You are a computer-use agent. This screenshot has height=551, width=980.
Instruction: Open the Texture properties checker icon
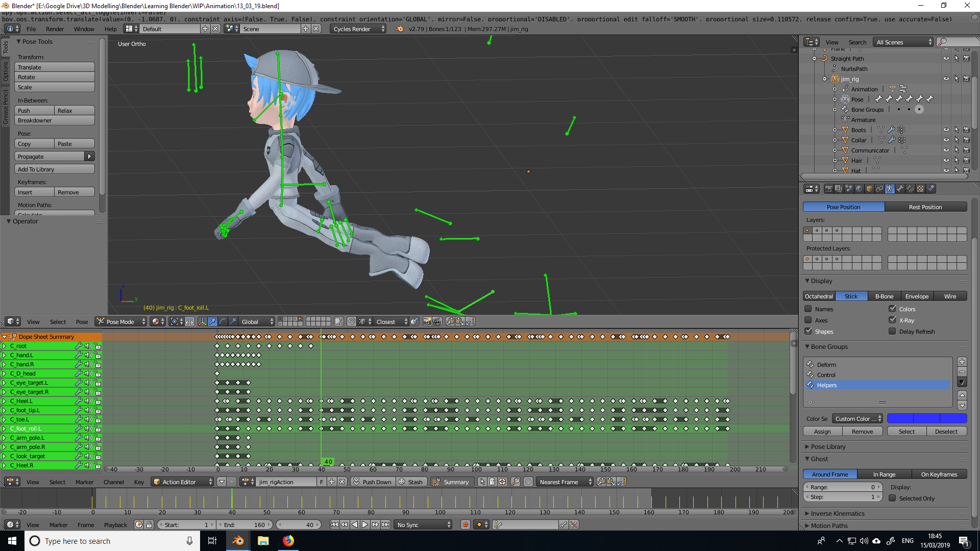920,189
